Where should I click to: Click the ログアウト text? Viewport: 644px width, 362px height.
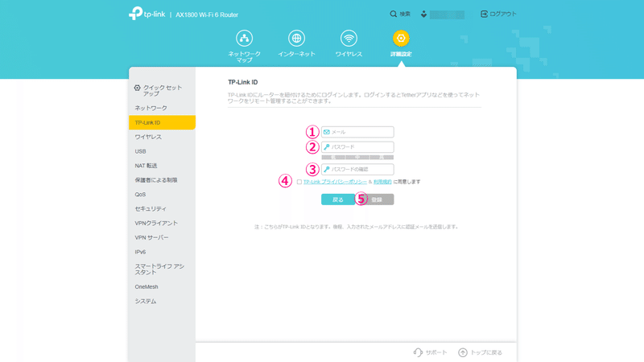(x=502, y=14)
